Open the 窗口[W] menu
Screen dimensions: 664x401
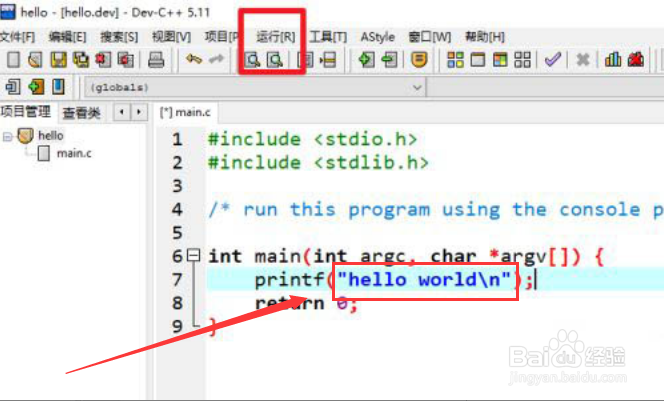click(x=429, y=37)
